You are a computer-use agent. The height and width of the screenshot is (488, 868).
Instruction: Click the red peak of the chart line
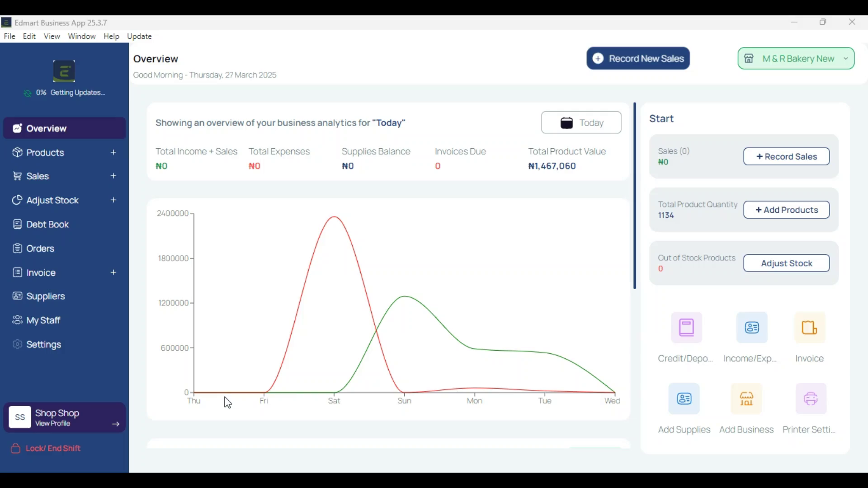[335, 217]
